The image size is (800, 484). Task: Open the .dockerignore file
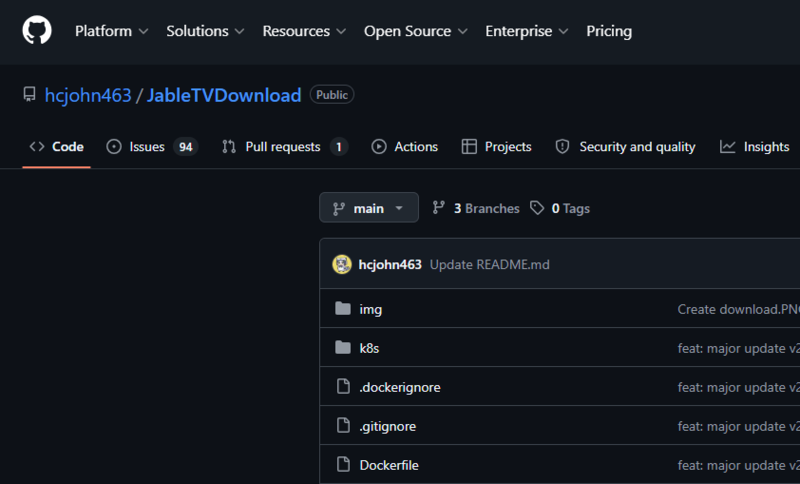400,388
